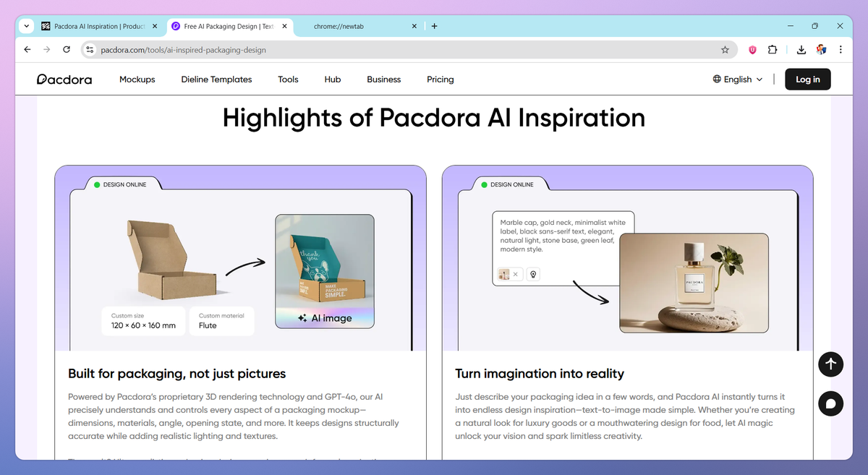Click the lightbulb icon in prompt box
The height and width of the screenshot is (475, 868).
point(533,274)
